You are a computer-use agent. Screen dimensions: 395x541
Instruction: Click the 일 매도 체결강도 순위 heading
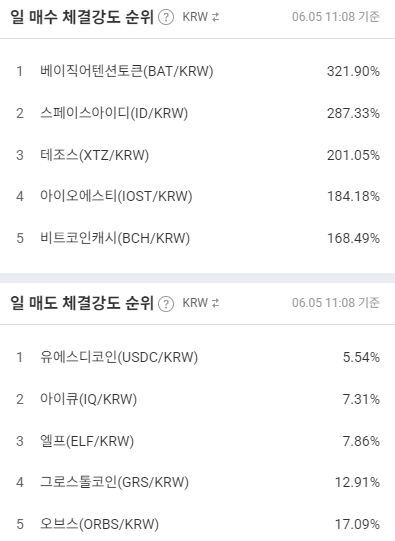pos(82,303)
